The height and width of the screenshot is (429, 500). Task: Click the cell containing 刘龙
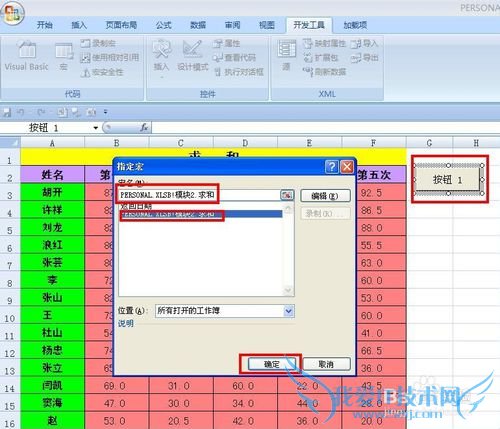(52, 227)
